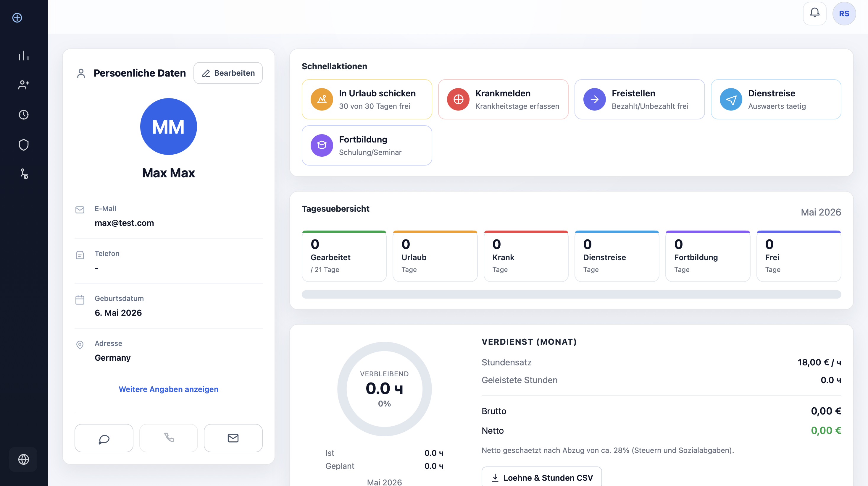Image resolution: width=868 pixels, height=486 pixels.
Task: Click the globe language icon in sidebar
Action: tap(24, 459)
